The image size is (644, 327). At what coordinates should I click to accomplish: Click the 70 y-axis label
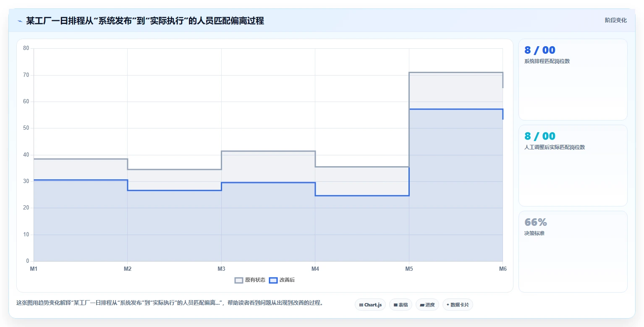pyautogui.click(x=26, y=75)
